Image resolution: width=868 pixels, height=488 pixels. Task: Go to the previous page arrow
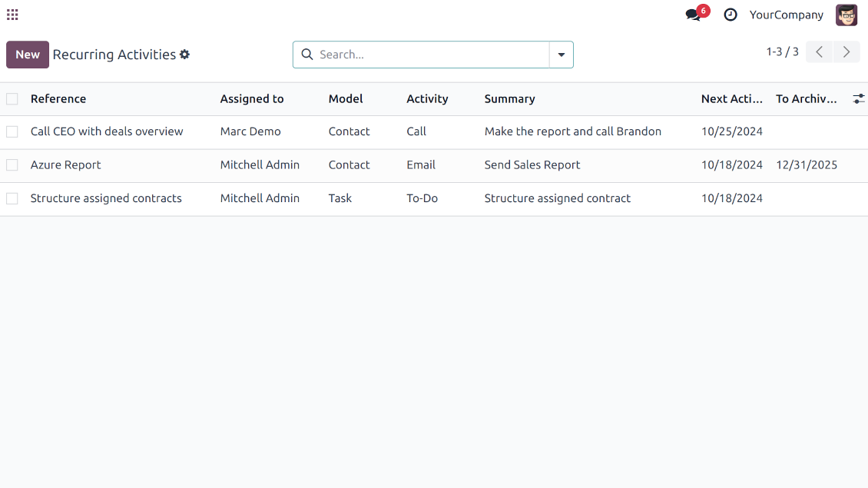(x=819, y=52)
